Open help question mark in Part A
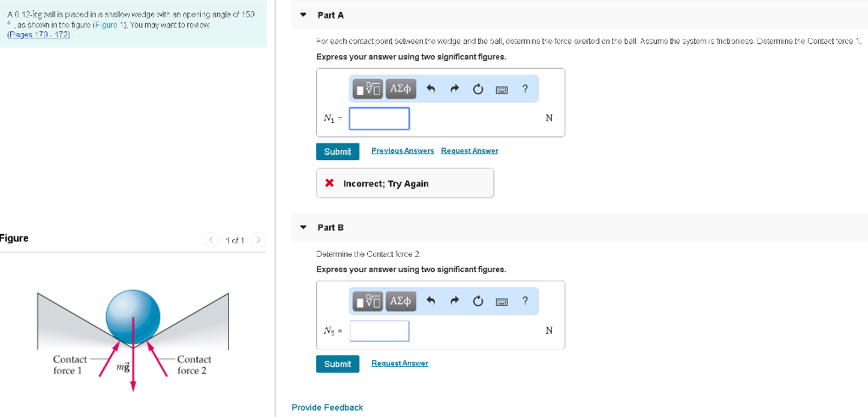Viewport: 868px width, 417px height. pyautogui.click(x=525, y=89)
